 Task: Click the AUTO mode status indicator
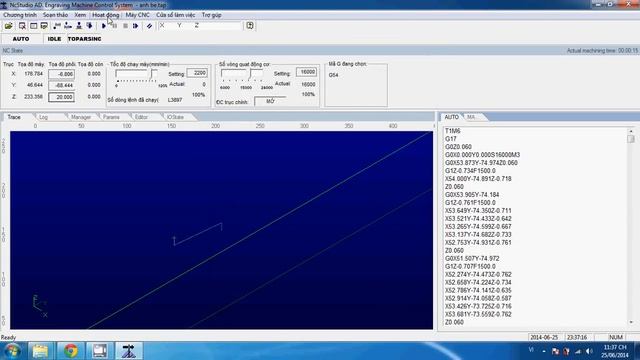[21, 39]
